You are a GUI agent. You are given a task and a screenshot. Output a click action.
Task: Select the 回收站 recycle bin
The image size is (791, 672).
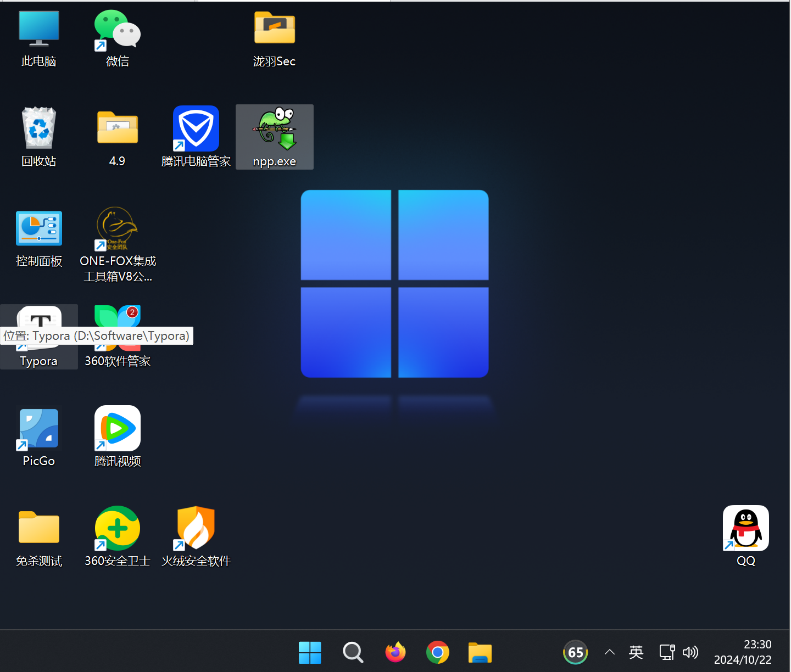pos(38,128)
